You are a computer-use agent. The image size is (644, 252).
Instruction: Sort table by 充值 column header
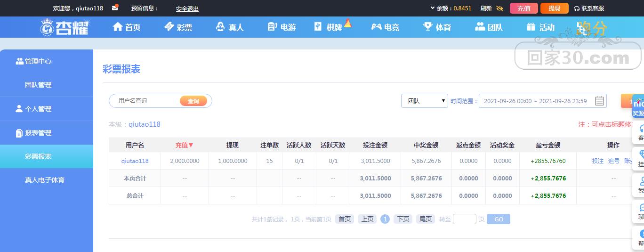point(184,145)
